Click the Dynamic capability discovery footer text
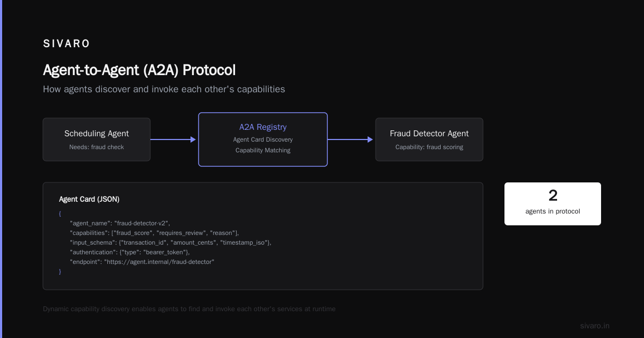 point(189,309)
